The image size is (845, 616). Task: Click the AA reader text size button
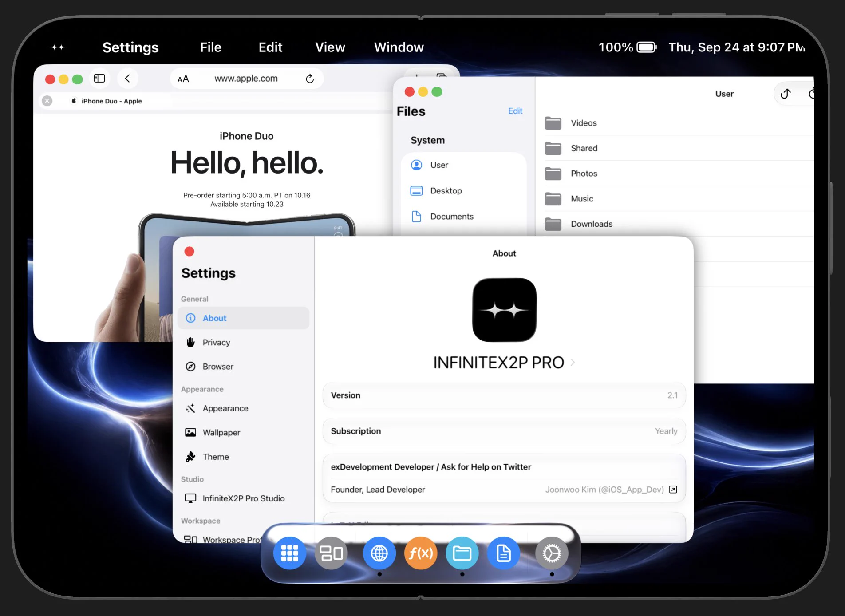[x=183, y=79]
